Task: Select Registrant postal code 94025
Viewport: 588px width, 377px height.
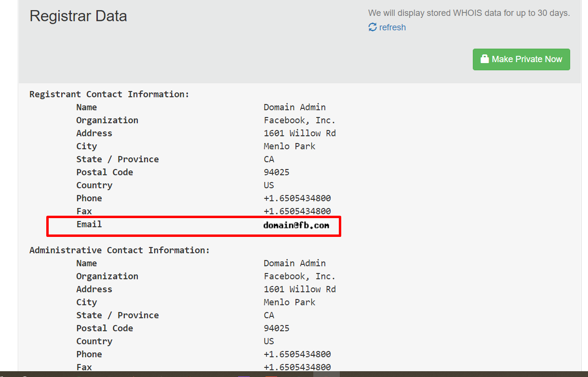Action: [277, 172]
